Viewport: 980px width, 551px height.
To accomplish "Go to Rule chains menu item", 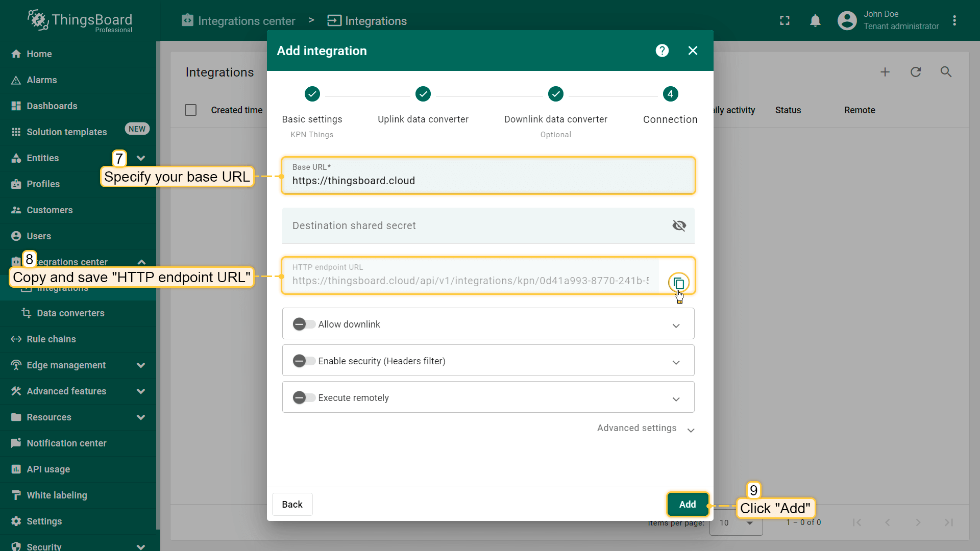I will coord(51,339).
